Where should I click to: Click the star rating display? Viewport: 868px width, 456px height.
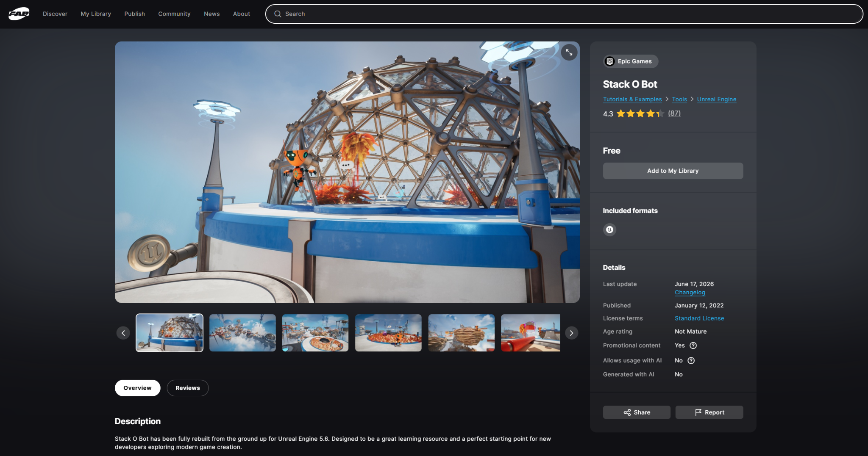tap(640, 113)
